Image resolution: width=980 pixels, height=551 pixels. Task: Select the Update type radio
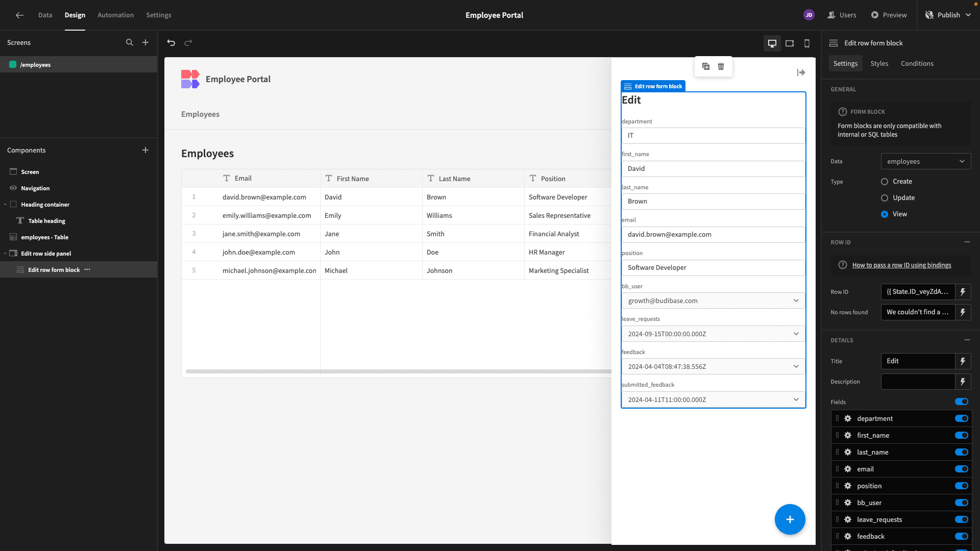(885, 198)
